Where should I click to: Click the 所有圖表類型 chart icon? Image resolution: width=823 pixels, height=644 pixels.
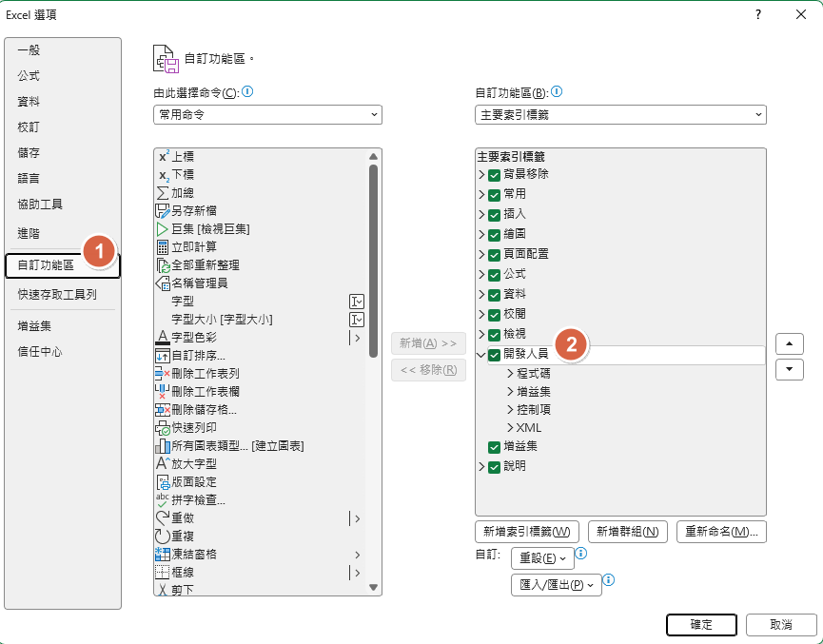pos(163,446)
